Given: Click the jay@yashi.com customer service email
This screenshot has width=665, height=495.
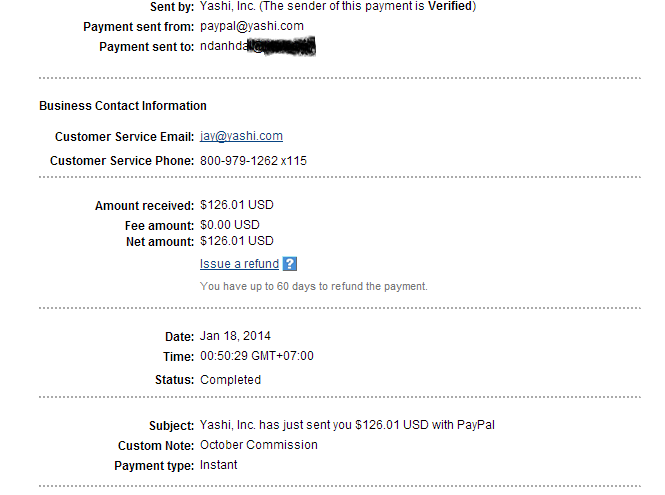Looking at the screenshot, I should (241, 136).
